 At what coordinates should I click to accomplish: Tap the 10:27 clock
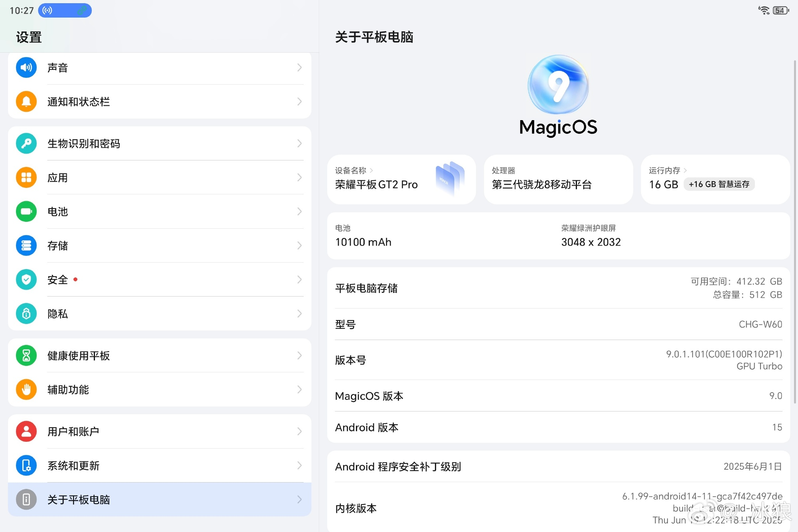22,10
